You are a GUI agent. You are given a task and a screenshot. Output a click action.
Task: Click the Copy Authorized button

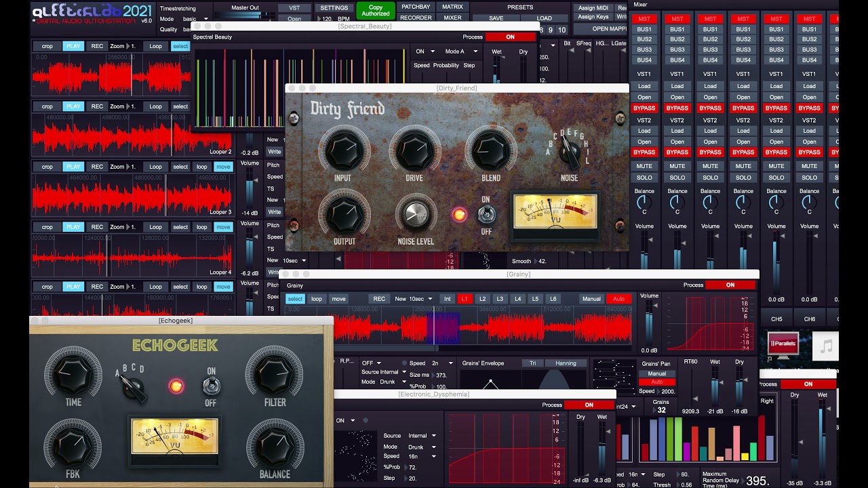pos(376,11)
